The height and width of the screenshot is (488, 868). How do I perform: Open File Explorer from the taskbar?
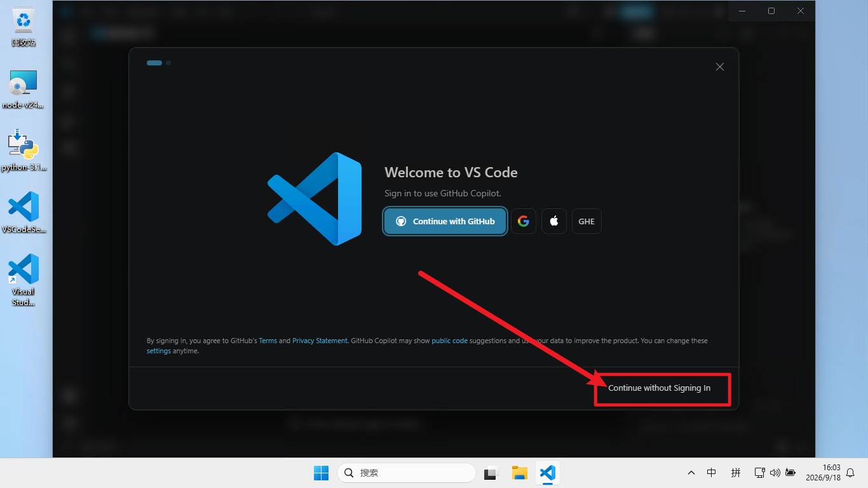point(520,473)
